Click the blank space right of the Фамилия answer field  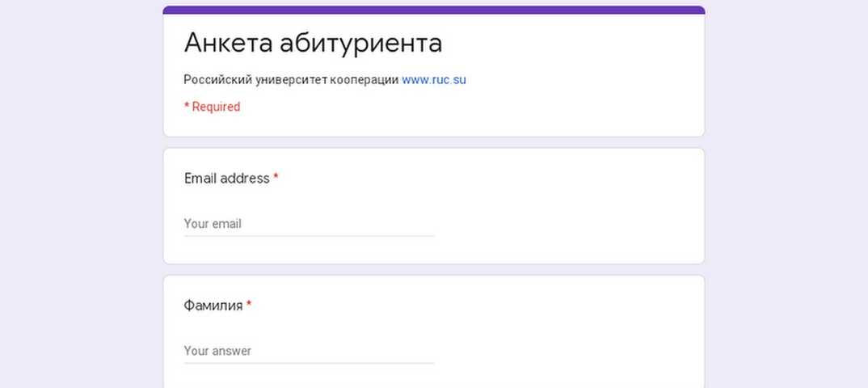[566, 351]
